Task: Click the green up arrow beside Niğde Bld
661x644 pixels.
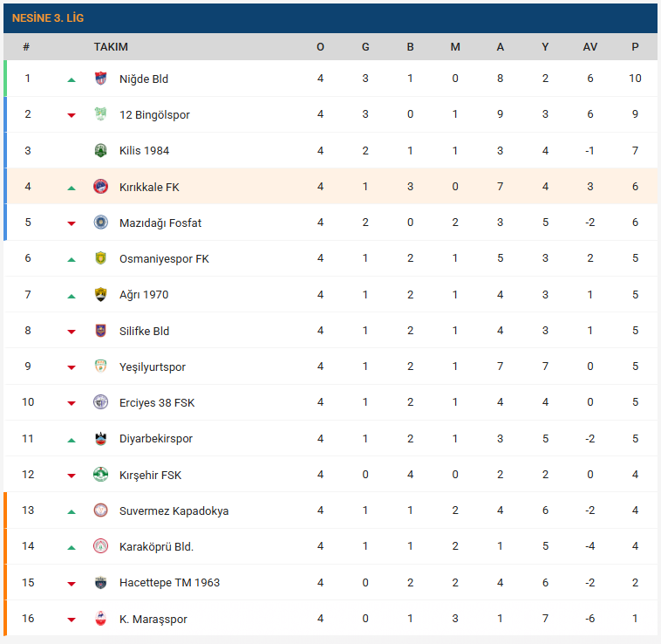Action: [x=72, y=79]
